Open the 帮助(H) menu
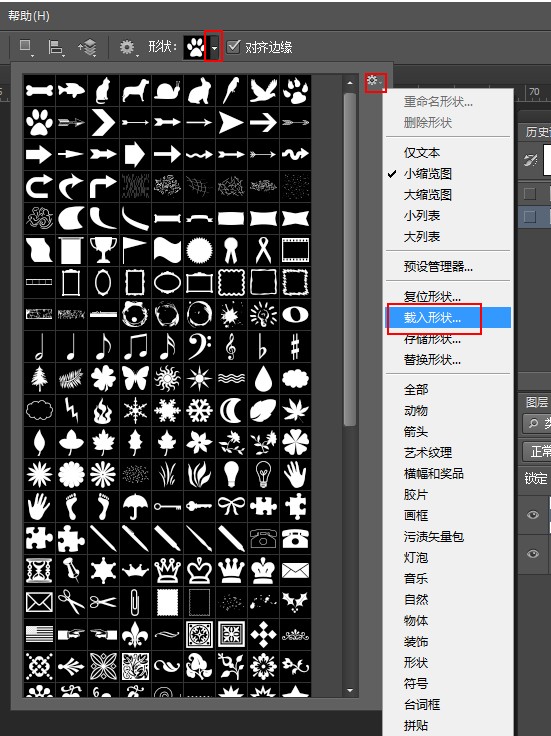551x736 pixels. pos(29,15)
